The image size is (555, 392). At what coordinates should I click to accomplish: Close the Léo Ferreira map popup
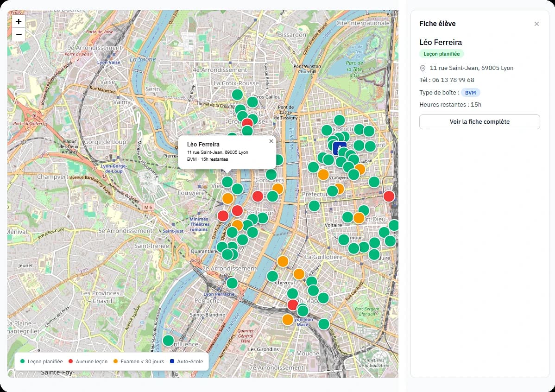(271, 141)
